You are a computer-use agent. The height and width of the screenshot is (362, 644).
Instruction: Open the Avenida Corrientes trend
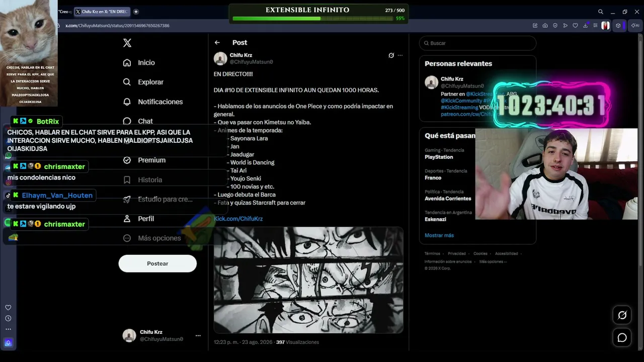click(448, 199)
